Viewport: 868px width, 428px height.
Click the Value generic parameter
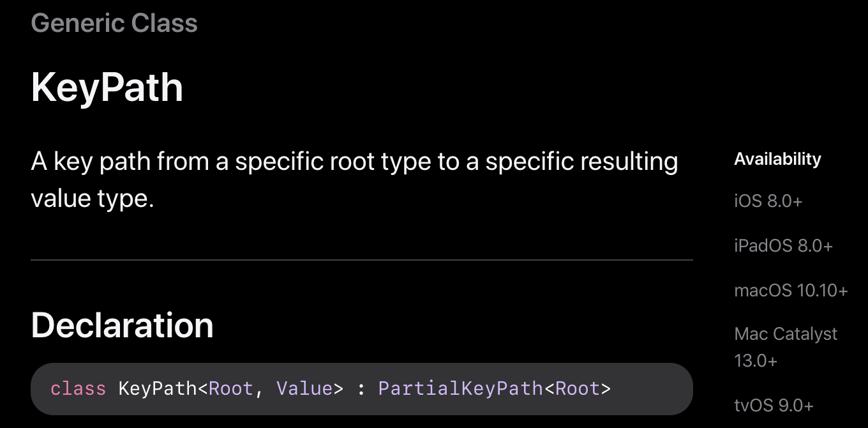(304, 388)
